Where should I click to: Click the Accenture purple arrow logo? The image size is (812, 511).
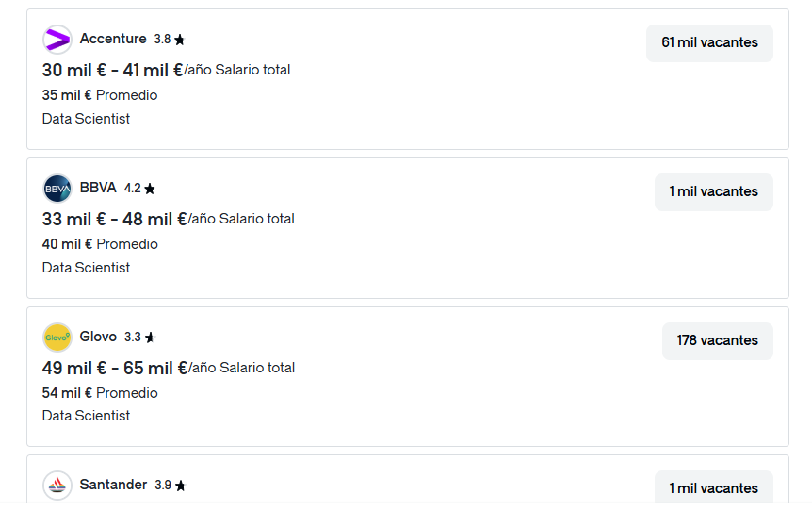tap(57, 40)
